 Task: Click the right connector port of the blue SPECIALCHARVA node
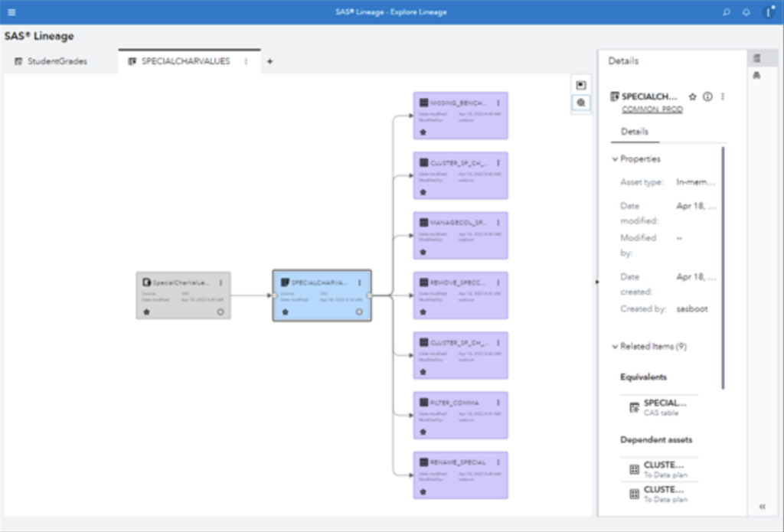[x=370, y=295]
